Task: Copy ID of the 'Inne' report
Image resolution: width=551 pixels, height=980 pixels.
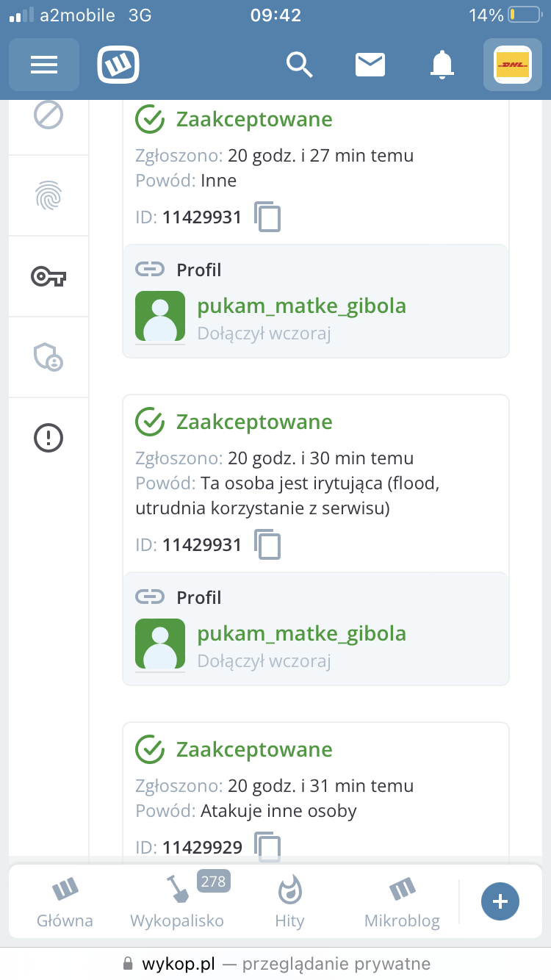Action: pos(268,217)
